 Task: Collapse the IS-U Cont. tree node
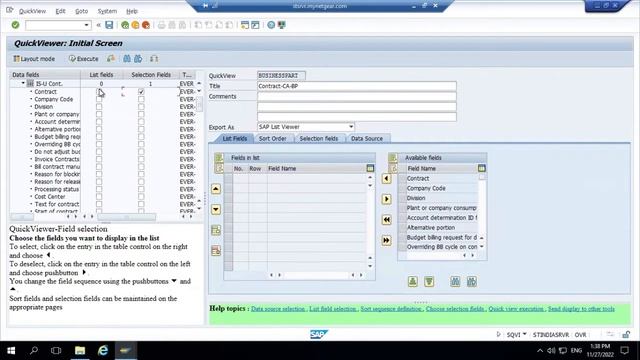(x=23, y=83)
